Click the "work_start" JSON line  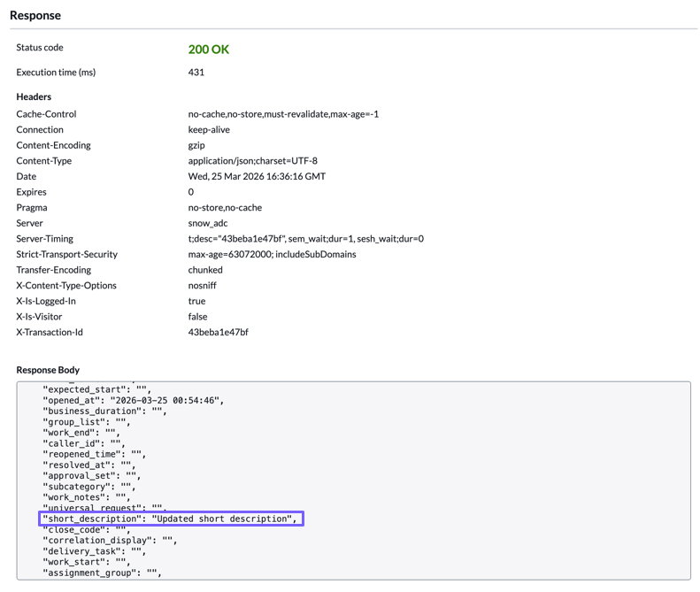coord(86,562)
